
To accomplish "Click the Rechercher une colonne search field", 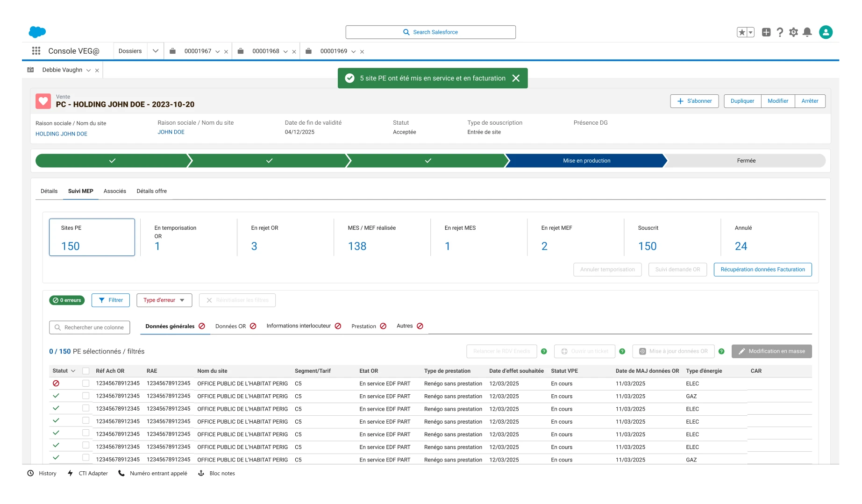I will click(90, 327).
